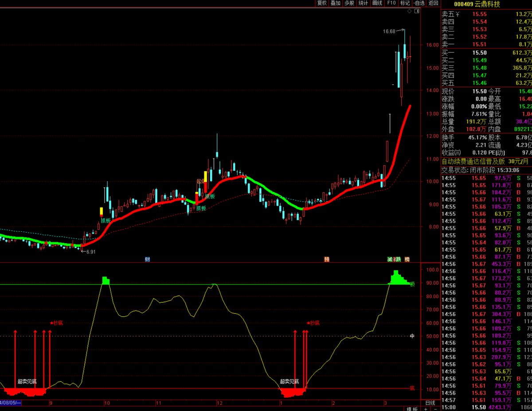Select the 卖一 15.51 ask row
The image size is (532, 411).
pyautogui.click(x=486, y=44)
